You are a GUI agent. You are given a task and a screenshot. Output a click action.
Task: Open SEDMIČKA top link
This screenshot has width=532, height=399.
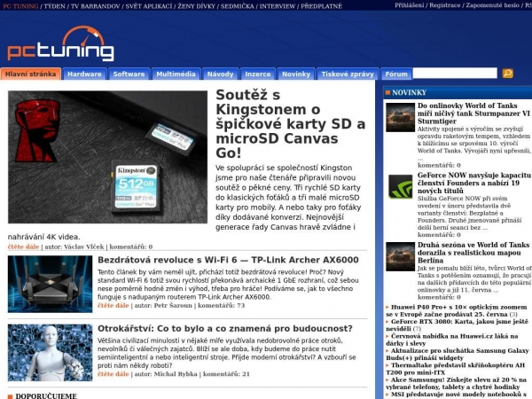coord(237,6)
